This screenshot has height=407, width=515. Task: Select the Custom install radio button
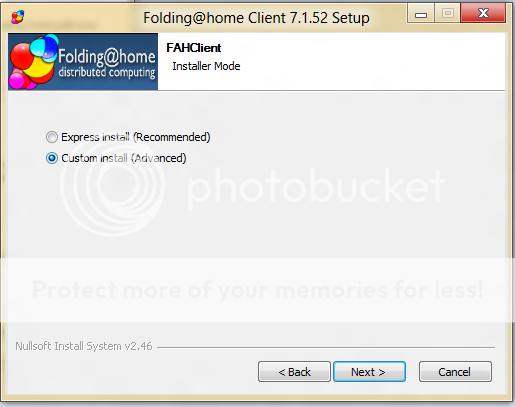52,158
